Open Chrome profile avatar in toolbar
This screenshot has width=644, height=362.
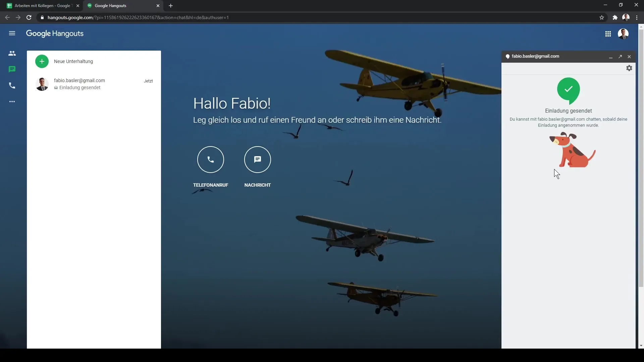click(626, 17)
